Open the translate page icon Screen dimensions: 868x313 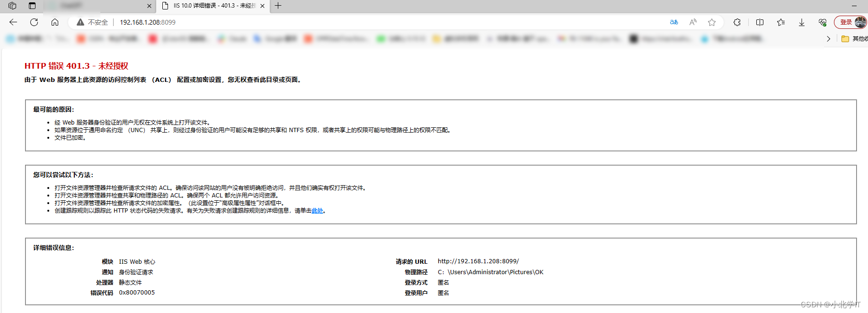tap(674, 22)
